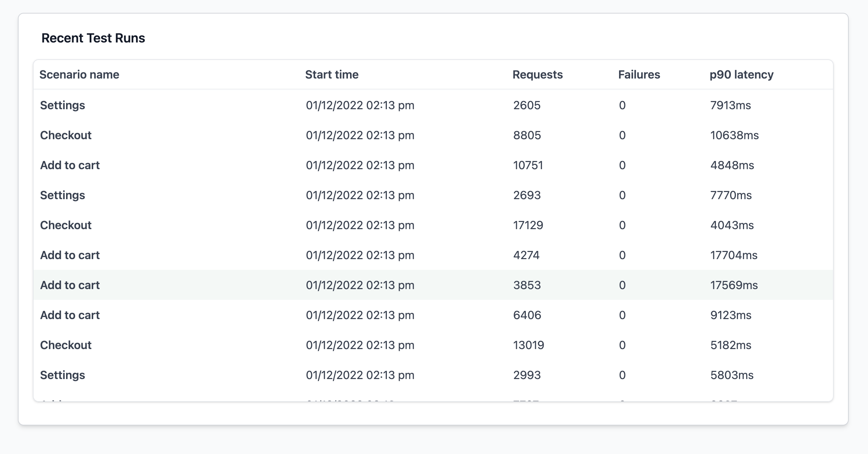Select the Settings row with 2605 requests

[433, 105]
